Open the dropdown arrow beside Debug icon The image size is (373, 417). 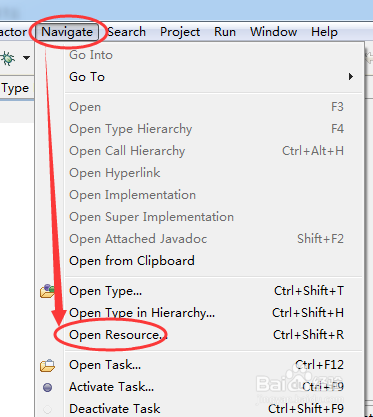tap(26, 58)
